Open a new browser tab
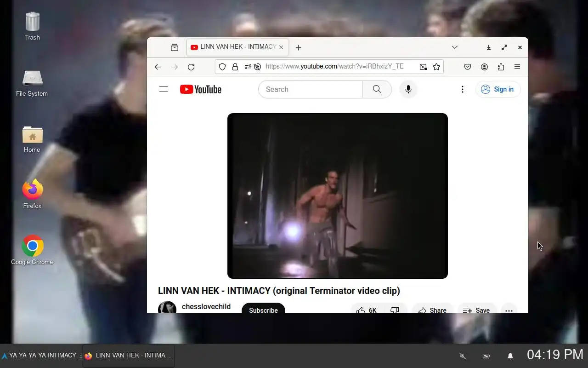This screenshot has width=588, height=368. (298, 47)
